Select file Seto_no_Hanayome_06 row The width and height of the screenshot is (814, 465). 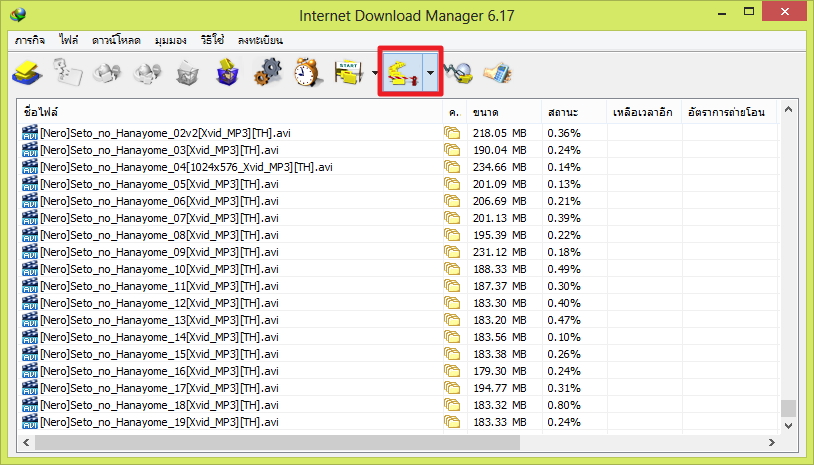399,201
